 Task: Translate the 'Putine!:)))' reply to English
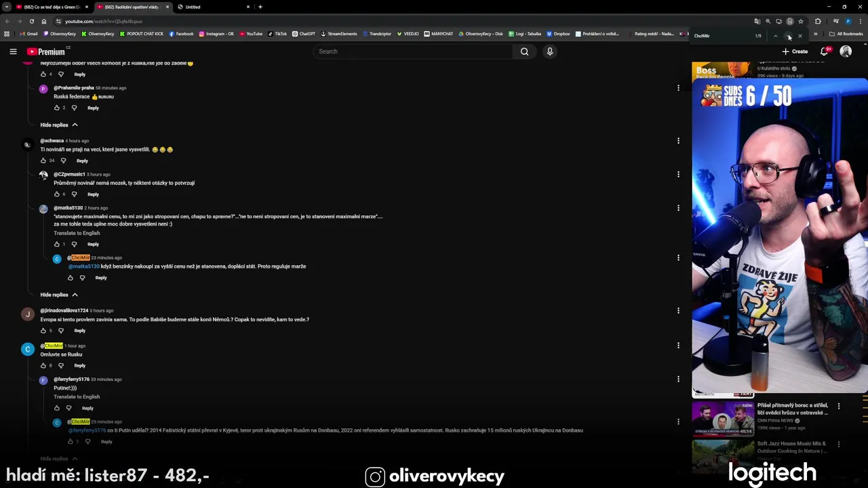pyautogui.click(x=77, y=397)
